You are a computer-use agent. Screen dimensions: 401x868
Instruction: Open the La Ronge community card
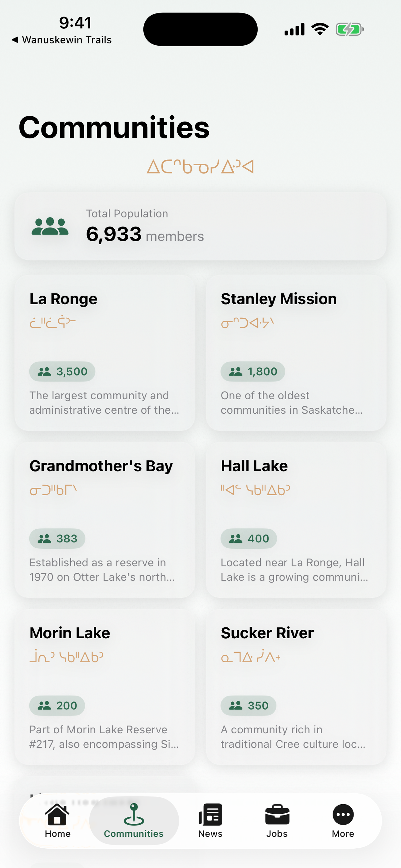coord(105,353)
